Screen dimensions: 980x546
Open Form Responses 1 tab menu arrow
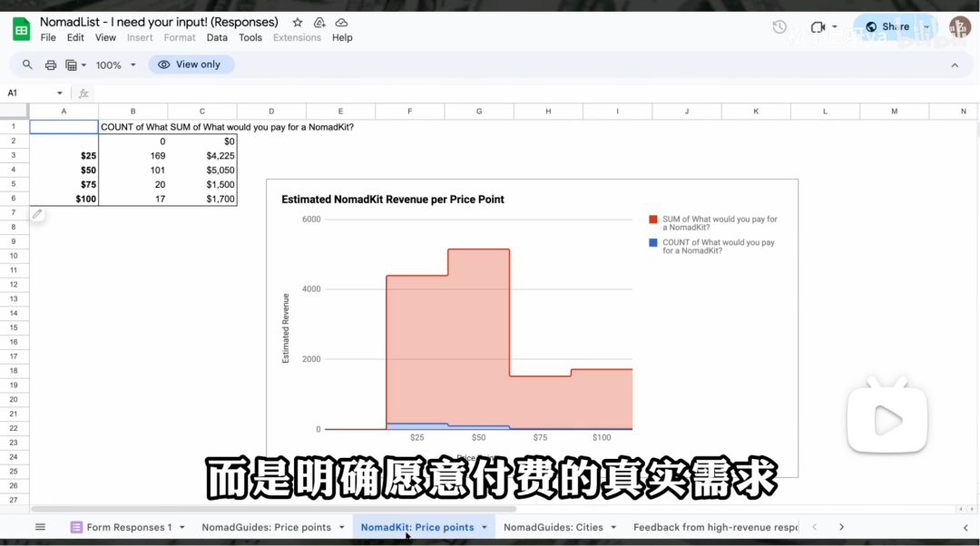pyautogui.click(x=181, y=527)
